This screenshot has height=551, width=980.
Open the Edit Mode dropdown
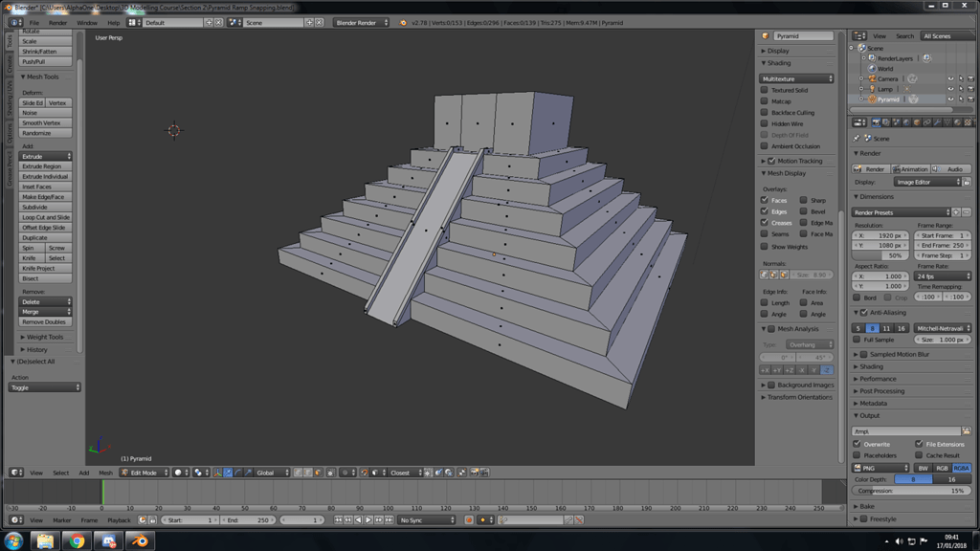(x=144, y=472)
